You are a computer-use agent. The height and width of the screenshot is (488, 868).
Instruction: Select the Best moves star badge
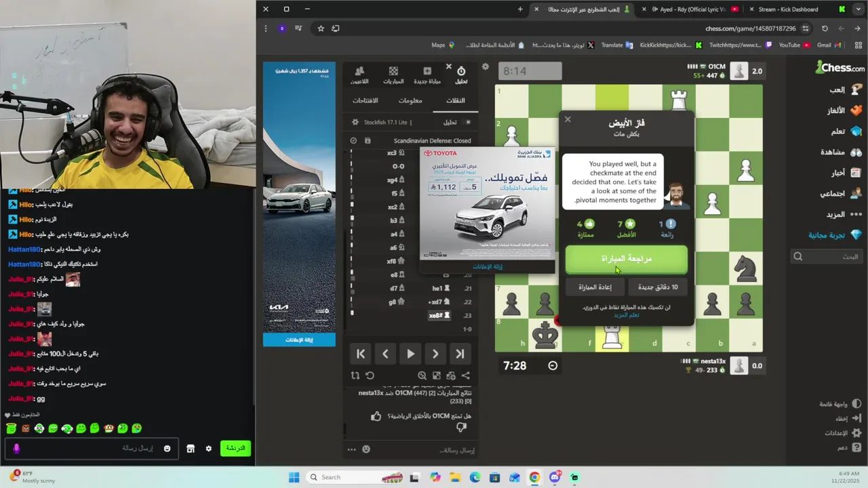[x=626, y=228]
